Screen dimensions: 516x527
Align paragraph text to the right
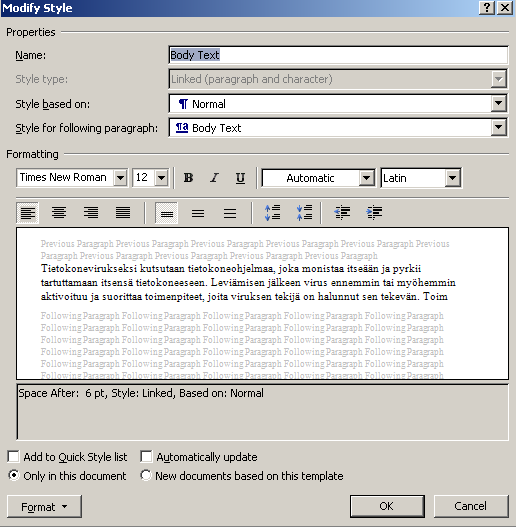click(x=91, y=213)
